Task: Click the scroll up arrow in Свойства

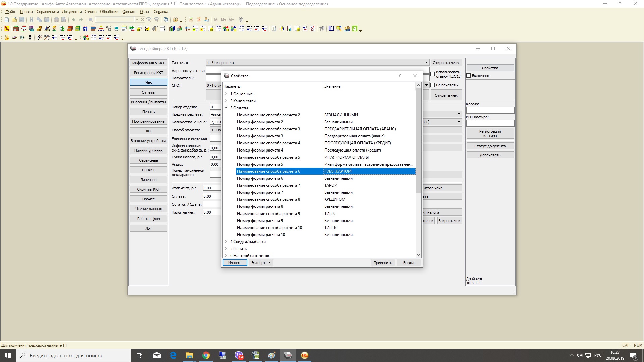Action: 418,86
